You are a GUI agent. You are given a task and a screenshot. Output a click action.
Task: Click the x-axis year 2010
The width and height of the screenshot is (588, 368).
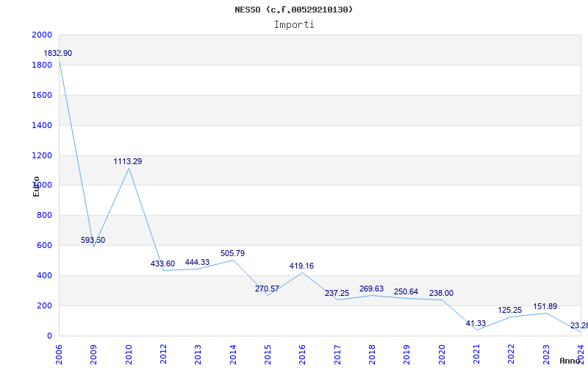tap(129, 355)
